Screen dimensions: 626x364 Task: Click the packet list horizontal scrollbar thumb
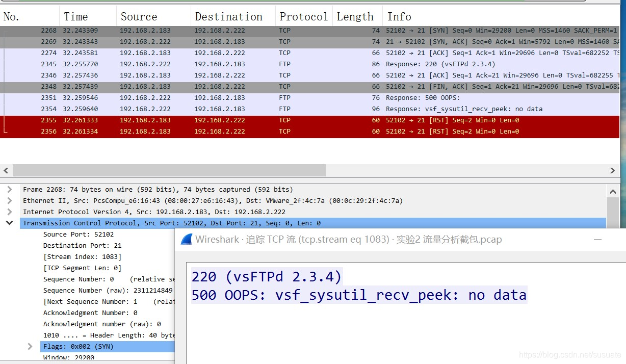click(169, 170)
